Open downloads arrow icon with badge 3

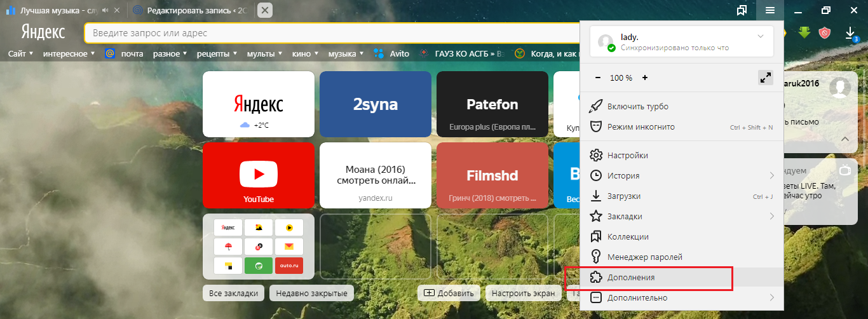[850, 32]
